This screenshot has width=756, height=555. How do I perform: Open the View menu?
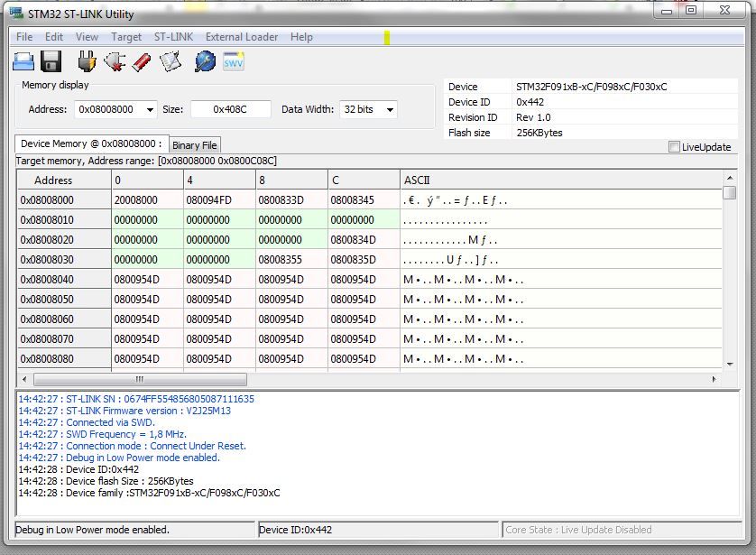tap(87, 37)
